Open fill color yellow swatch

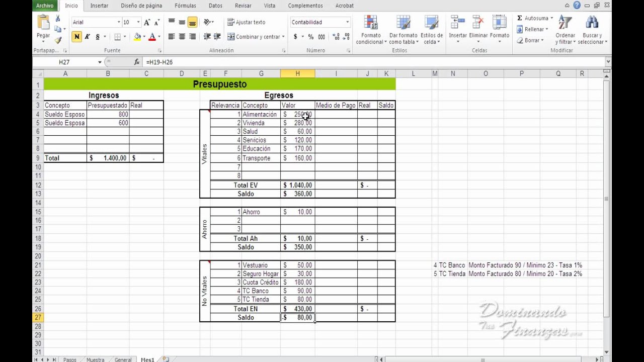click(x=137, y=37)
